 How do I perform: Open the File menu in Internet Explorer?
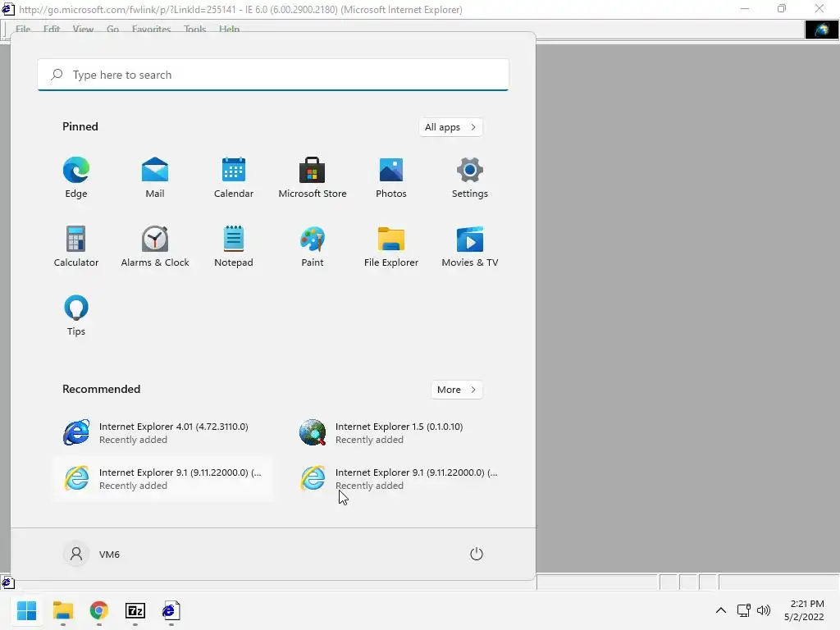23,29
